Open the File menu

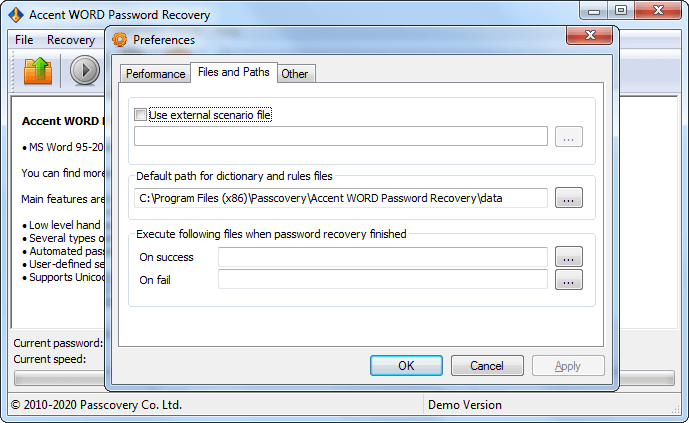tap(24, 40)
